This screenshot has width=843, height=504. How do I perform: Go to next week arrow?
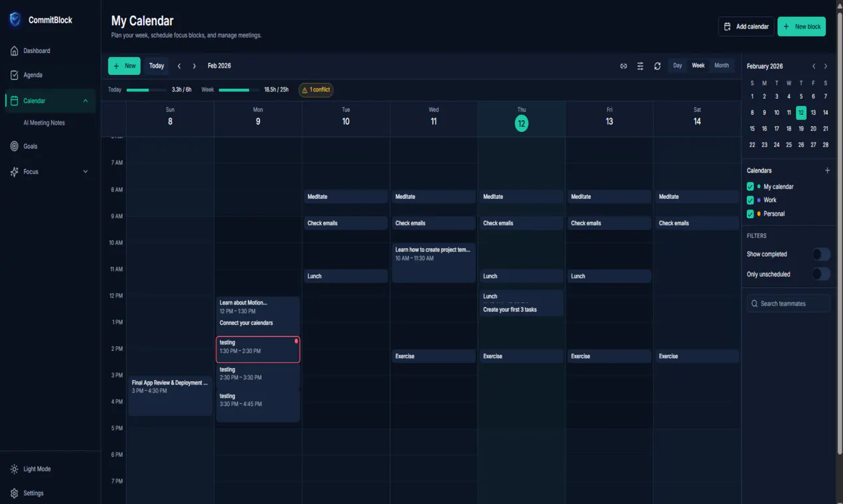(x=194, y=66)
